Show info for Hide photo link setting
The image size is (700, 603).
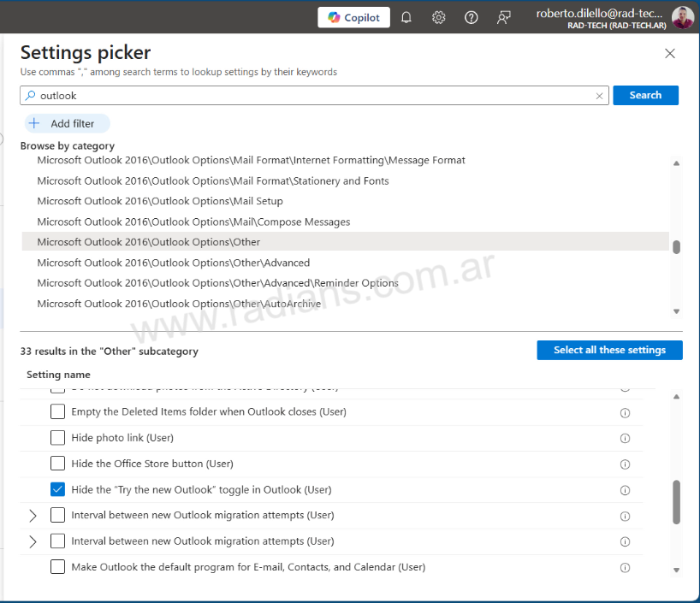[625, 438]
